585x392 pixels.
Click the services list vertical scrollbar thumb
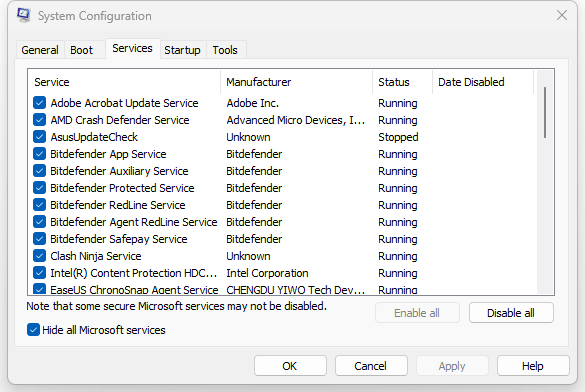pyautogui.click(x=545, y=112)
